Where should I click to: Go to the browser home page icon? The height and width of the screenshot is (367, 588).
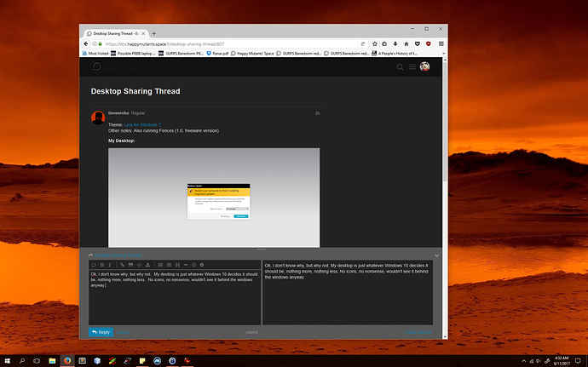[406, 44]
